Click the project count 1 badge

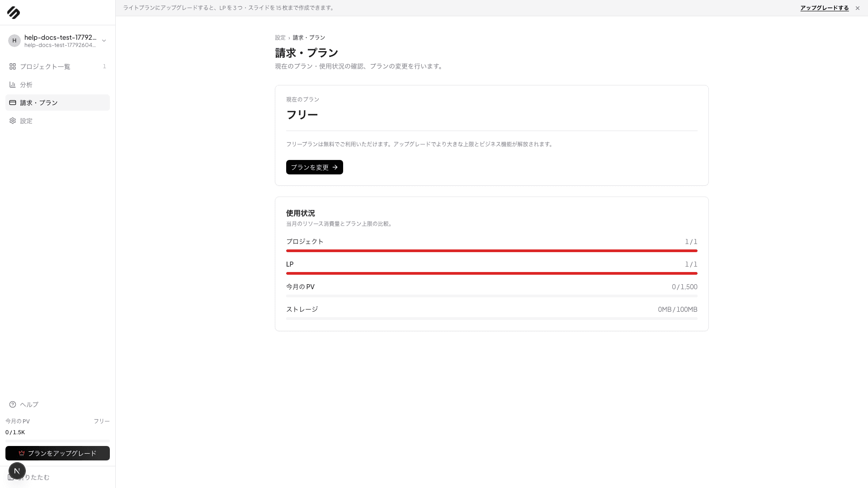104,66
